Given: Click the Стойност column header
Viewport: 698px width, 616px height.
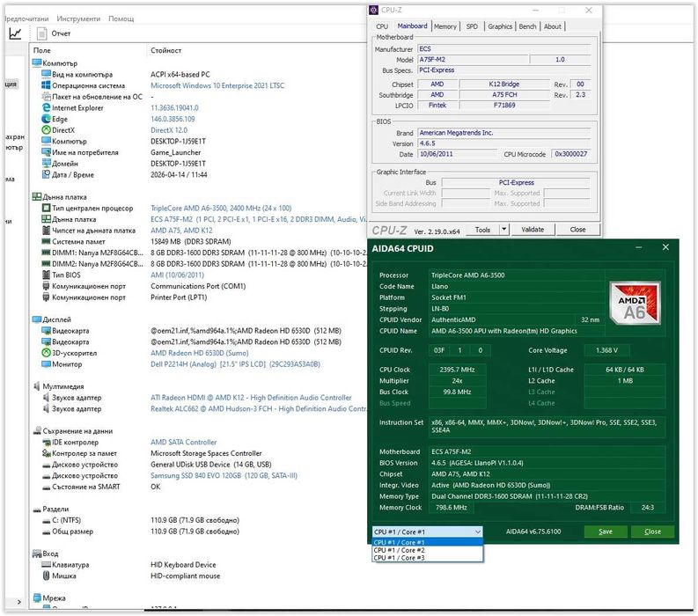Looking at the screenshot, I should (165, 50).
